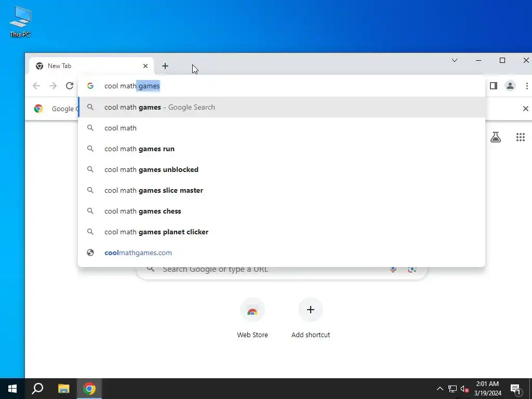The width and height of the screenshot is (532, 399).
Task: Open the Search Labs flask icon
Action: pos(496,137)
